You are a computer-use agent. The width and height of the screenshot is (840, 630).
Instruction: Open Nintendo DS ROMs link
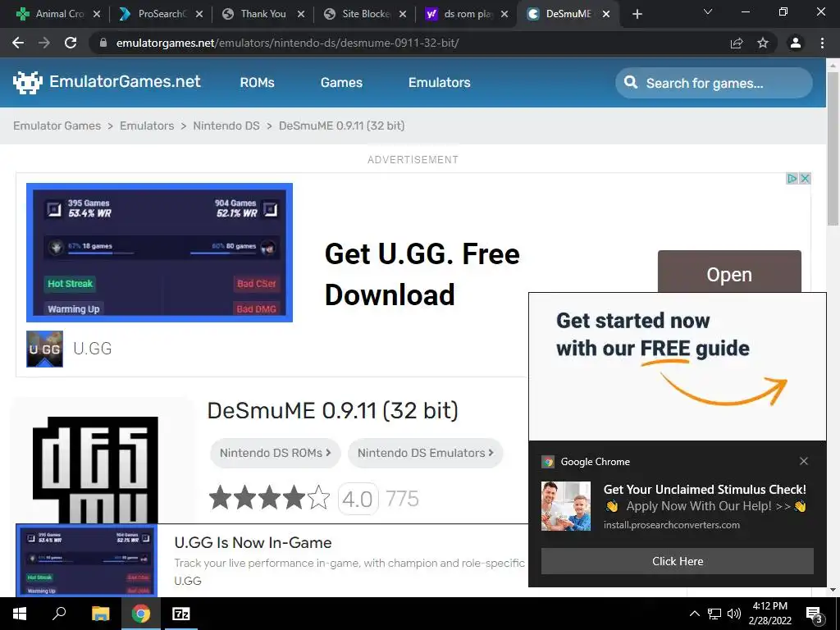point(276,453)
